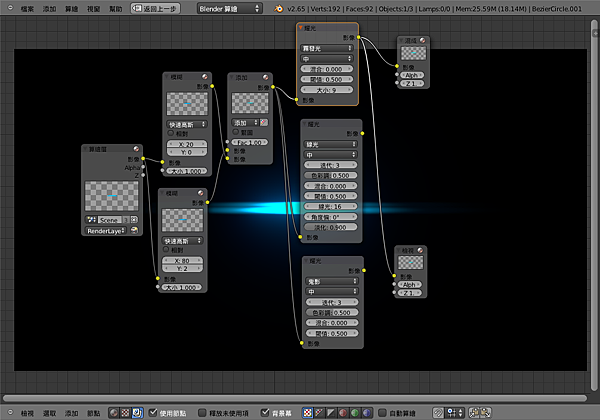
Task: Toggle preview icon on the Viewer node
Action: click(420, 250)
